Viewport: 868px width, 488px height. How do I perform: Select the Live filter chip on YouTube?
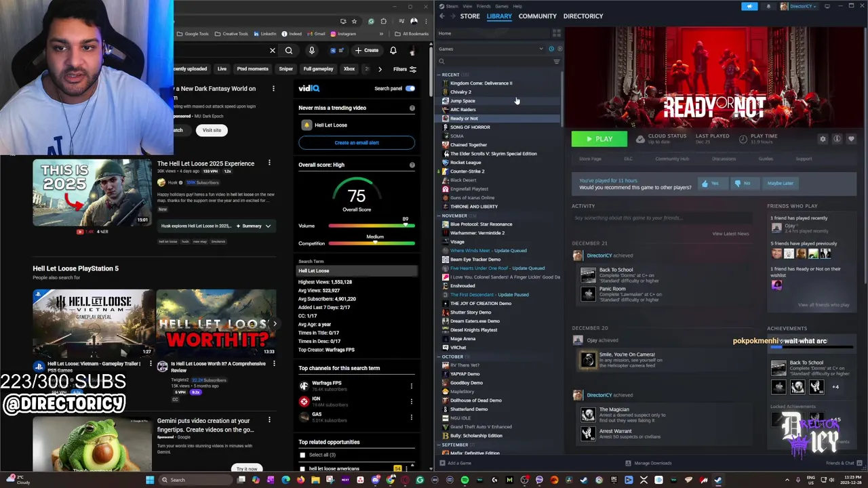tap(222, 69)
